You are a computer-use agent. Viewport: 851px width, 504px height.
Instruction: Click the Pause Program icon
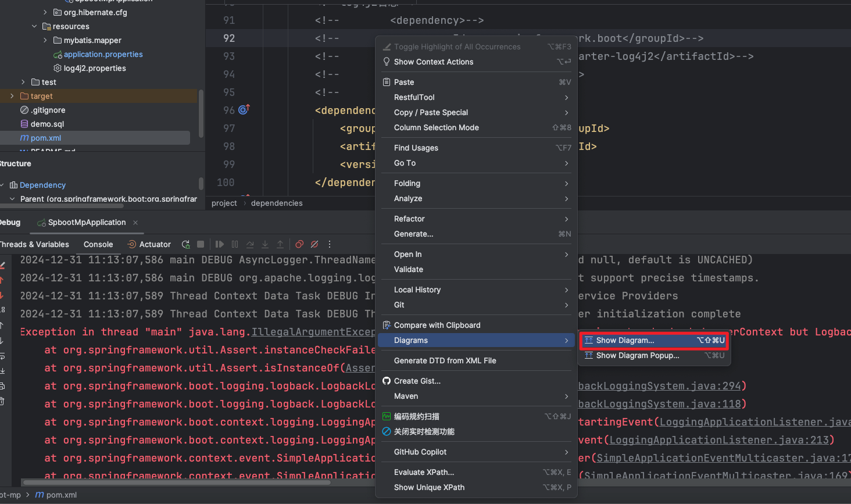(235, 245)
